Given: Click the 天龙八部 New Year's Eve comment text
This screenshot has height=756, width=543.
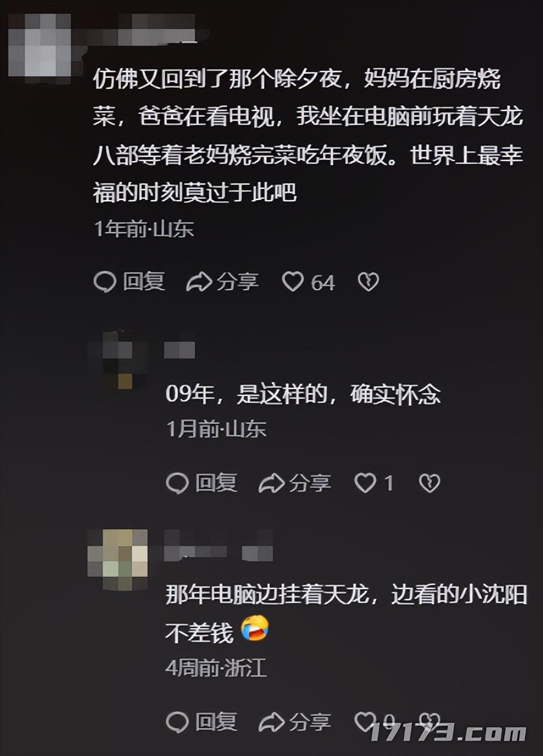Looking at the screenshot, I should click(308, 136).
